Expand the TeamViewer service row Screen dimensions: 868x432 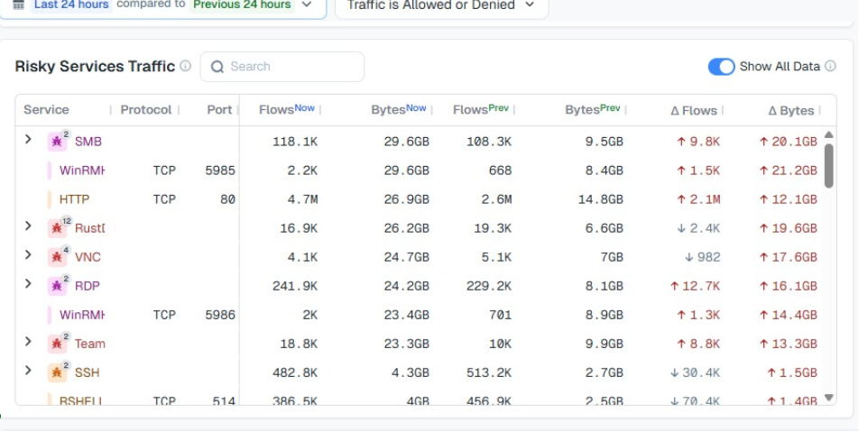(x=28, y=341)
